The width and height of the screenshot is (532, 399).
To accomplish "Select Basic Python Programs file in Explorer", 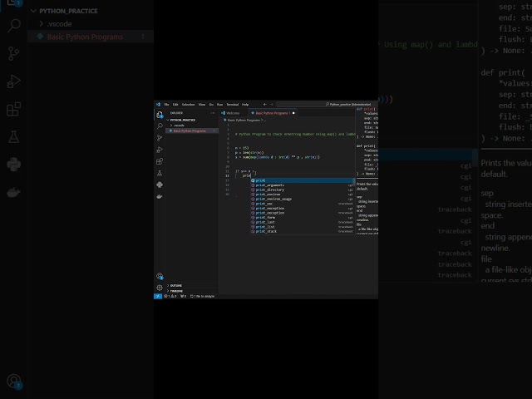I will (192, 131).
